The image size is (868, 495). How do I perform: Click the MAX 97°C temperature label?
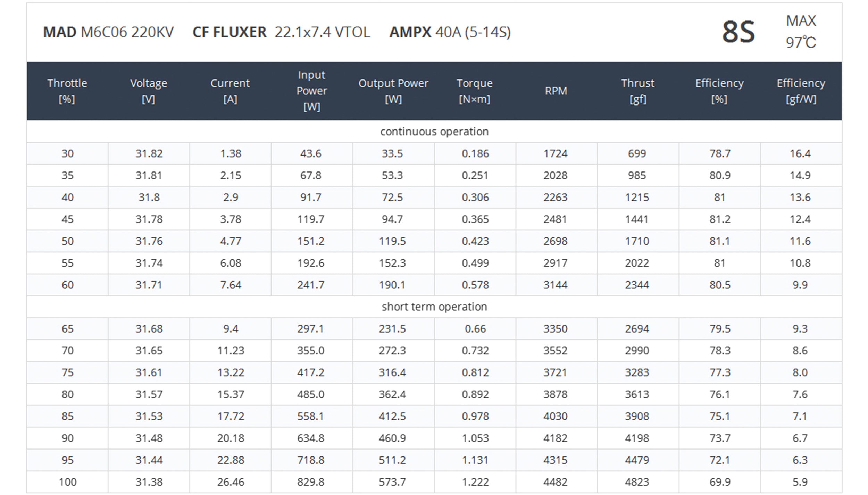tap(801, 32)
